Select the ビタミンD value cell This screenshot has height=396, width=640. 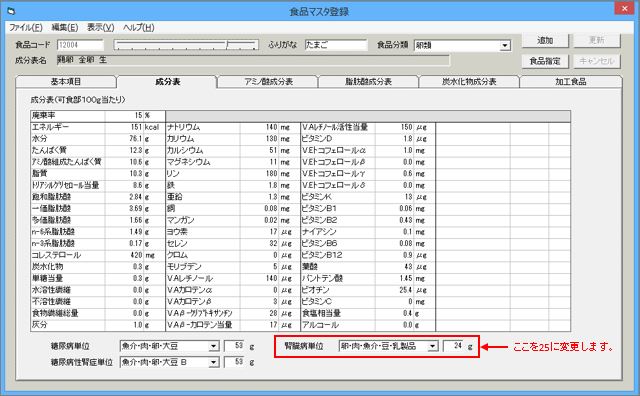[394, 139]
